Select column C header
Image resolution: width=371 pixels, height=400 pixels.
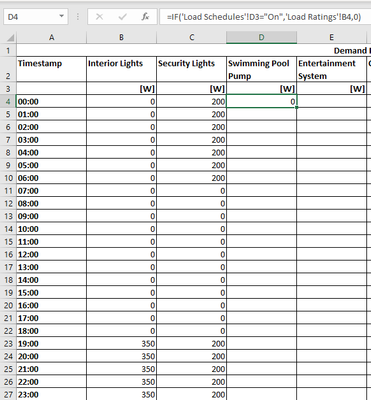click(191, 37)
